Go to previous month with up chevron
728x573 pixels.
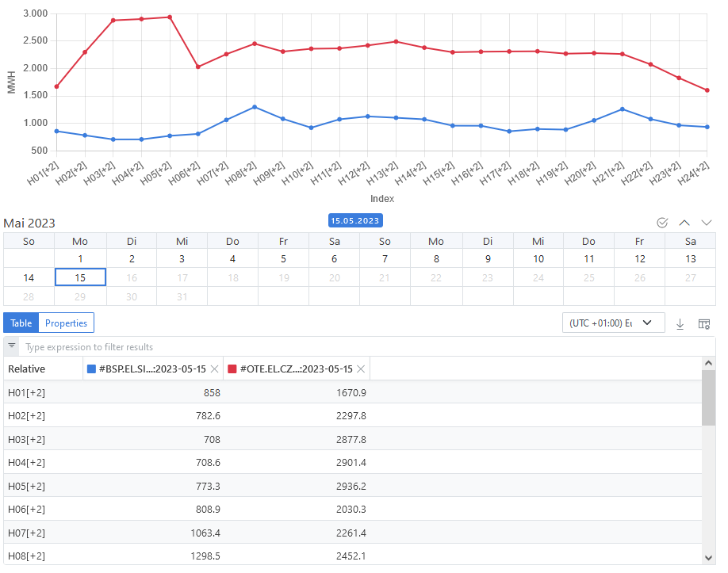point(684,223)
